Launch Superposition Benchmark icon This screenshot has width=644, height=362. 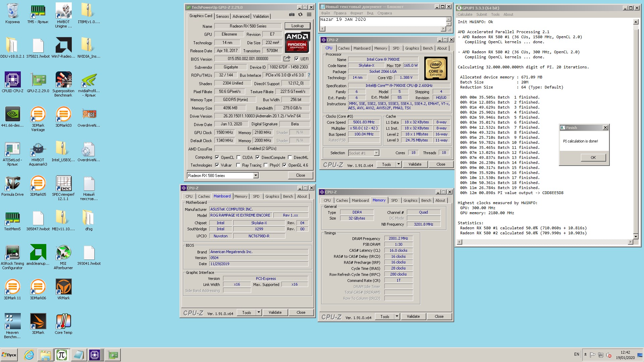(63, 84)
